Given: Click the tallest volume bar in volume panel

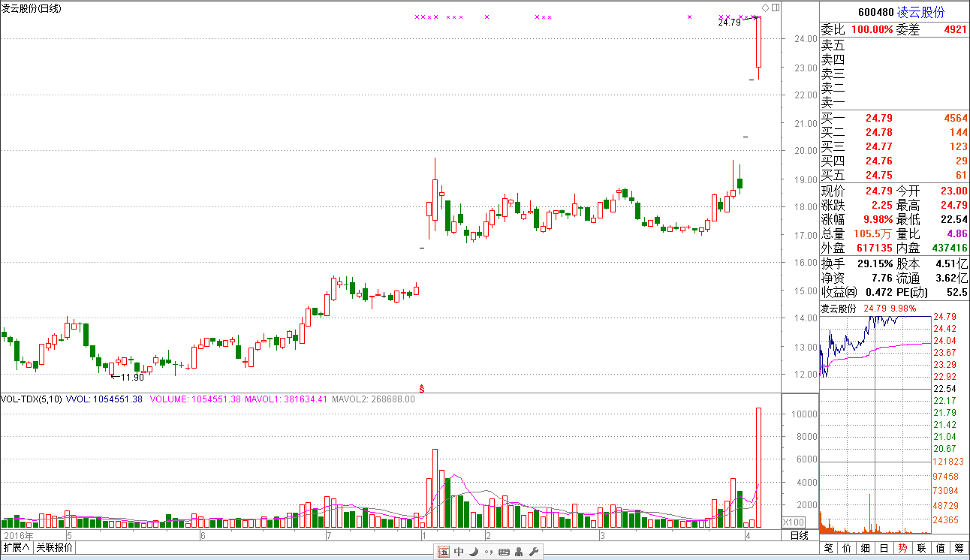Looking at the screenshot, I should coord(758,468).
